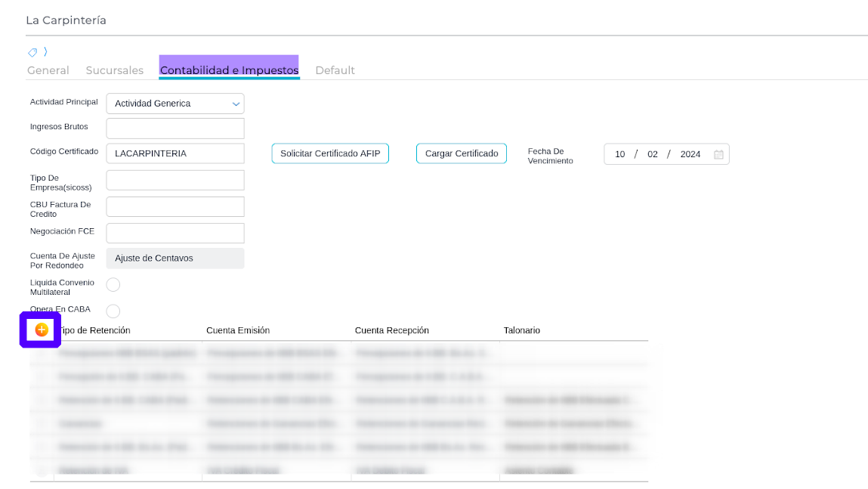868x489 pixels.
Task: Click the tag icon above the tabs
Action: click(x=32, y=52)
